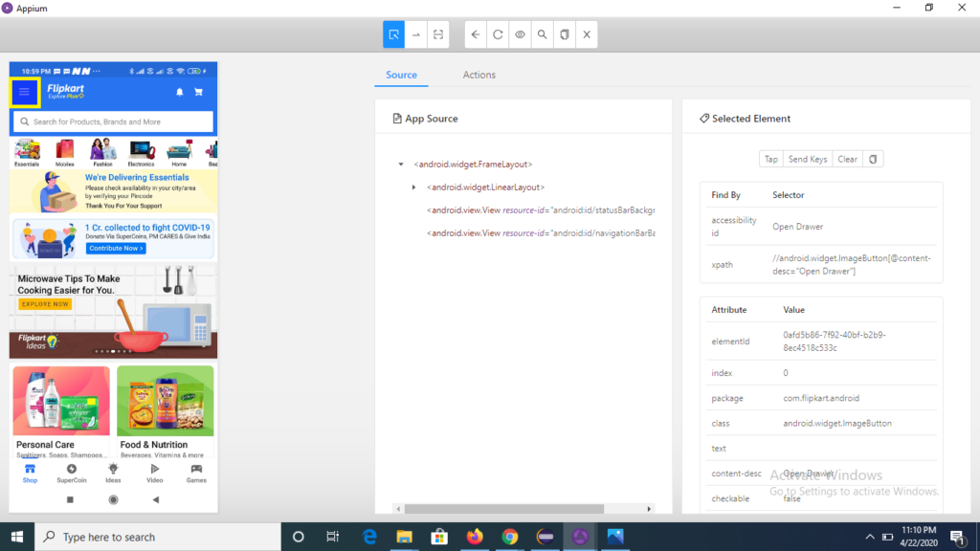Viewport: 980px width, 551px height.
Task: Open the Food & Nutrition card
Action: 165,411
